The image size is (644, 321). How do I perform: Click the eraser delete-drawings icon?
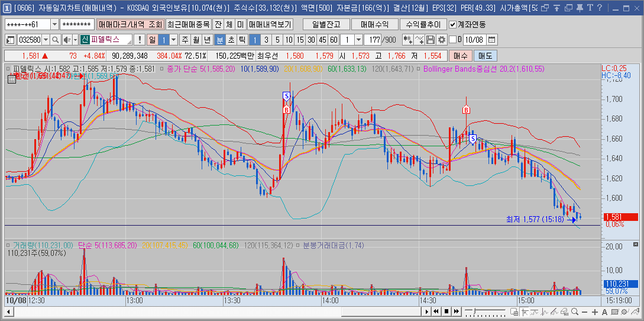pyautogui.click(x=565, y=312)
